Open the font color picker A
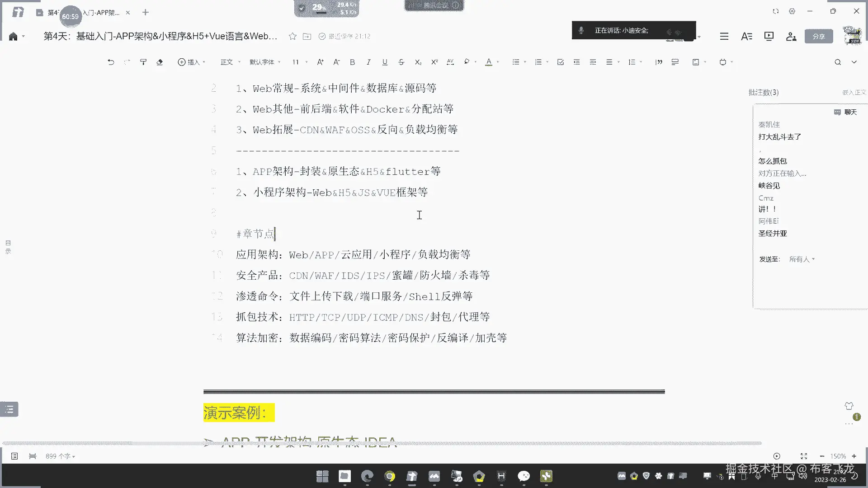Screen dimensions: 868x488 coord(489,62)
